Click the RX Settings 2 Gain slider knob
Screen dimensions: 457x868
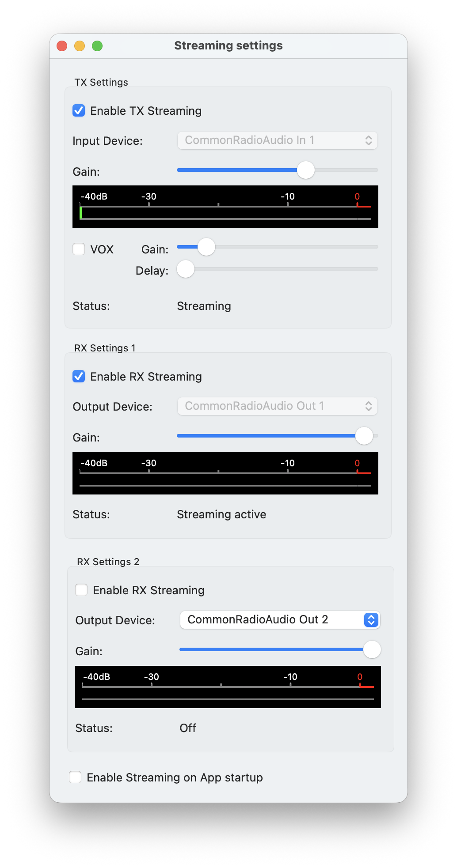pos(372,649)
